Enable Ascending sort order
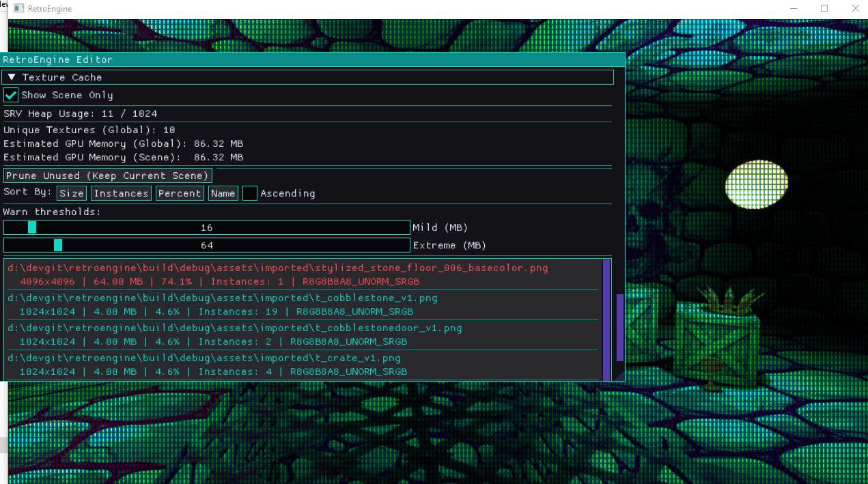The width and height of the screenshot is (868, 484). coord(250,193)
